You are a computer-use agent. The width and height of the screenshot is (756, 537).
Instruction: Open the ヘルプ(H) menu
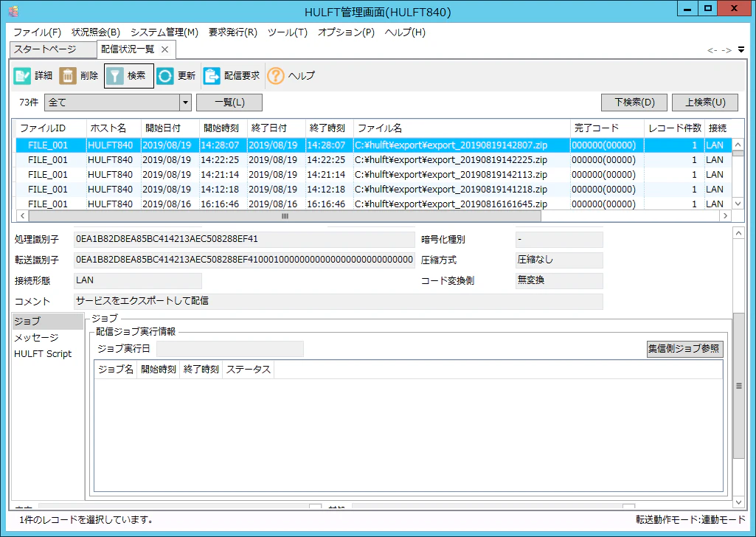coord(405,32)
